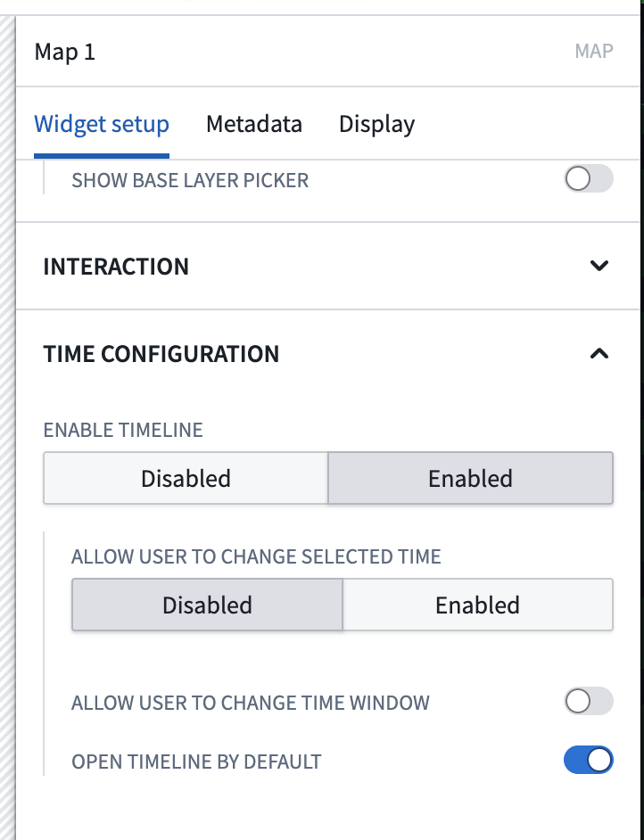Image resolution: width=644 pixels, height=840 pixels.
Task: Enable ALLOW USER TO CHANGE TIME WINDOW
Action: (588, 702)
